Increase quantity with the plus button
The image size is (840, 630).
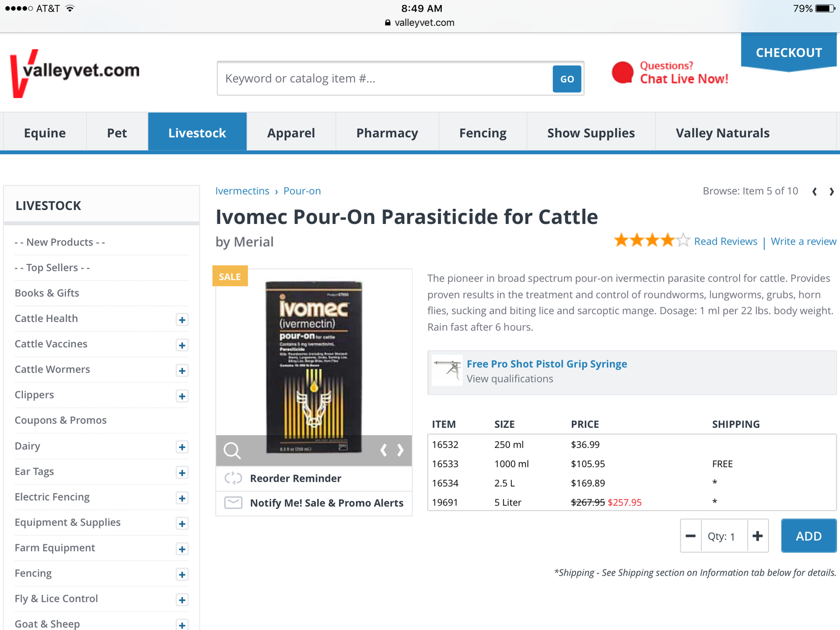[758, 536]
